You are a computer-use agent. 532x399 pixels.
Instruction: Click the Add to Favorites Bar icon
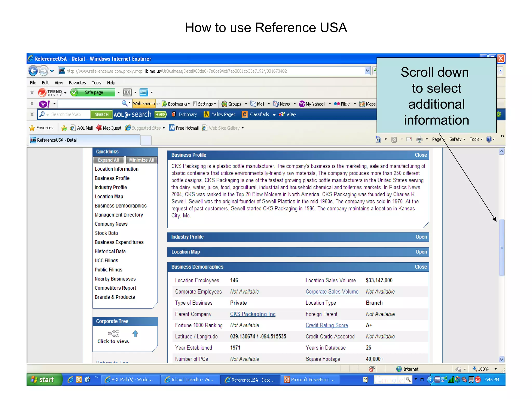tap(64, 128)
